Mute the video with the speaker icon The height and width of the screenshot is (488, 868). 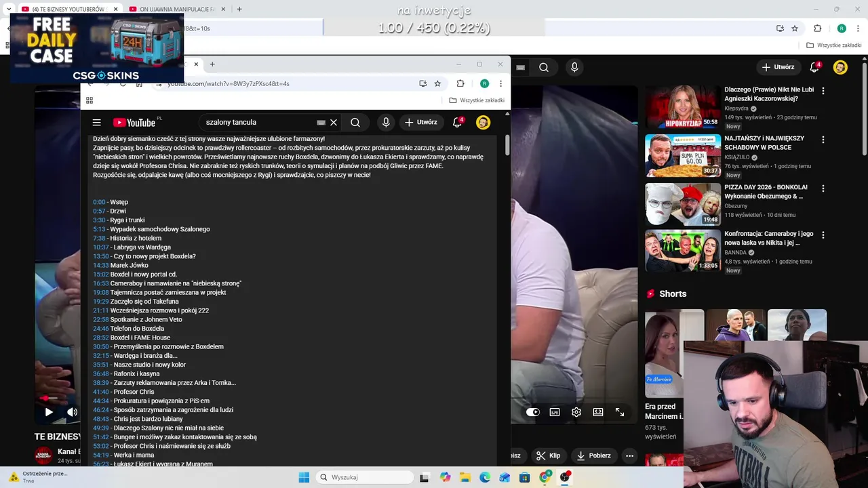pyautogui.click(x=72, y=412)
